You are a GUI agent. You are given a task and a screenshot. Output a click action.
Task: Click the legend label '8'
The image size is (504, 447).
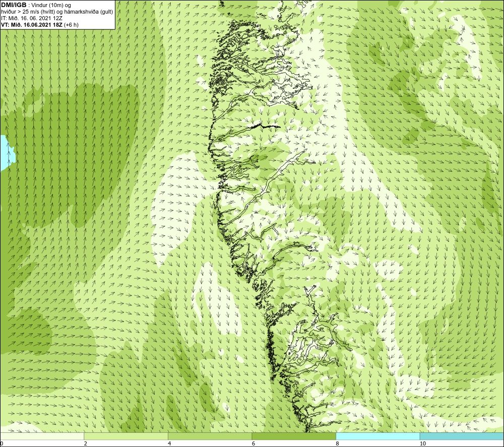click(337, 443)
